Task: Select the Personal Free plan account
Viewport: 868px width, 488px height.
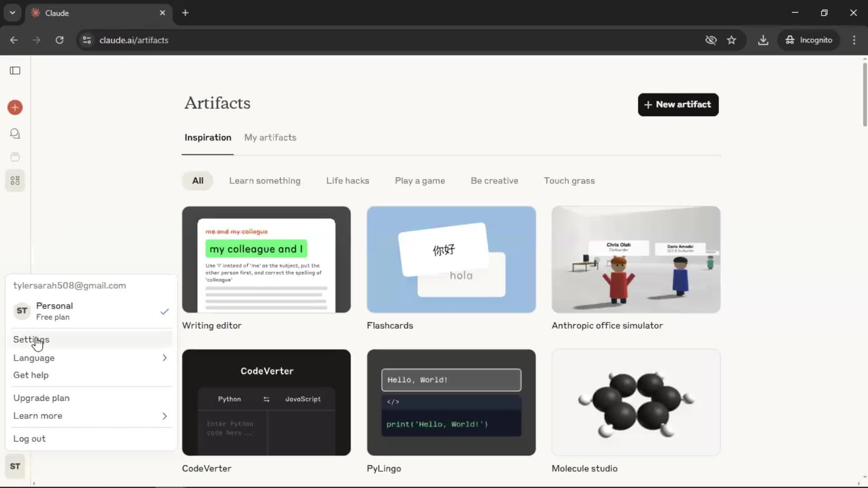Action: click(91, 311)
